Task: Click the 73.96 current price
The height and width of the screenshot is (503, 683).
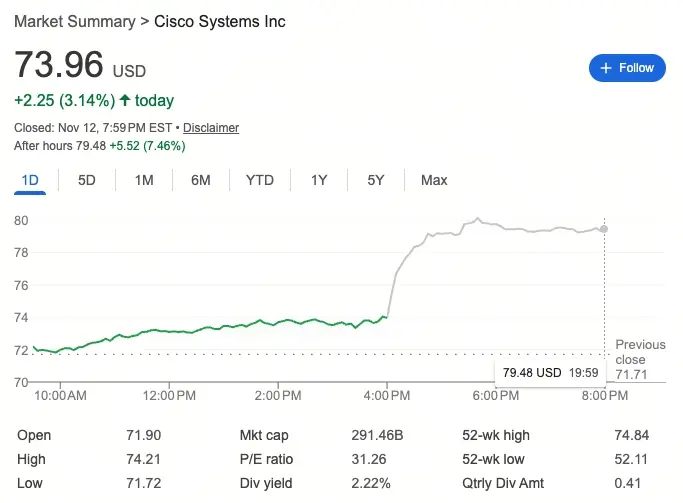Action: [x=59, y=64]
